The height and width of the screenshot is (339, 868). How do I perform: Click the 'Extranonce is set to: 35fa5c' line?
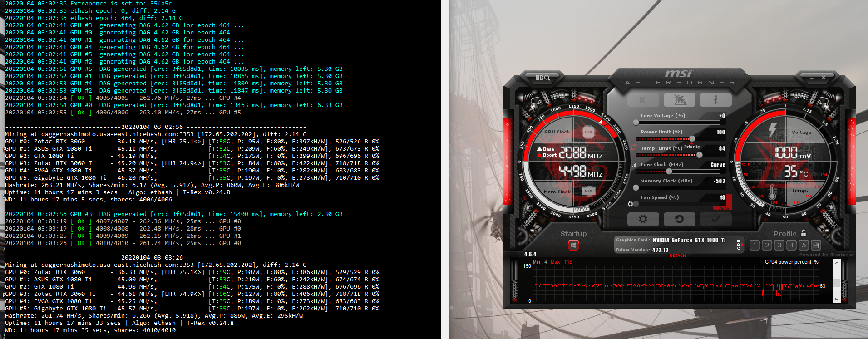coord(88,4)
